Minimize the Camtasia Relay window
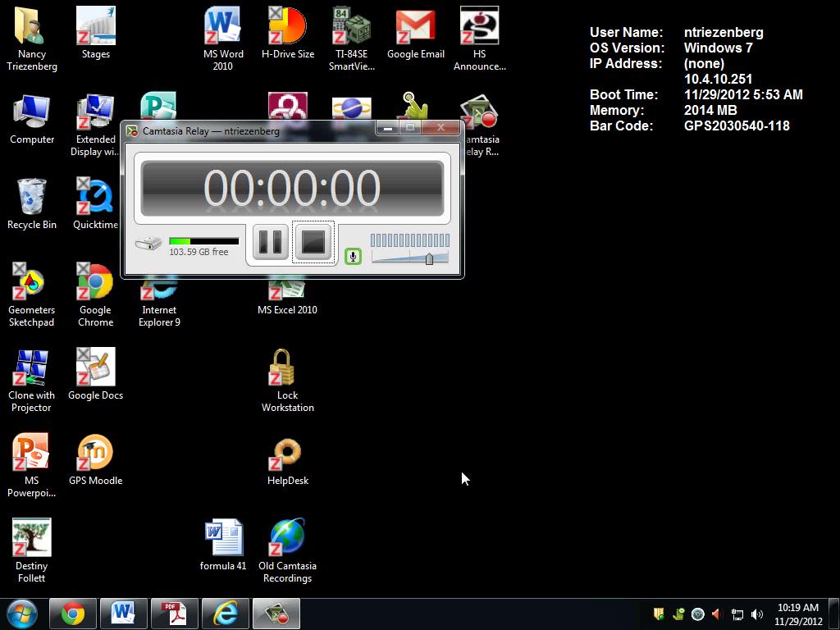Viewport: 840px width, 630px height. [x=389, y=127]
